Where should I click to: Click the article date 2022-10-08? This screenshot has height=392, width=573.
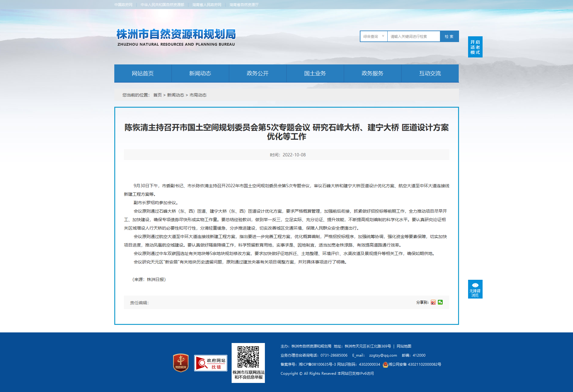click(x=294, y=155)
